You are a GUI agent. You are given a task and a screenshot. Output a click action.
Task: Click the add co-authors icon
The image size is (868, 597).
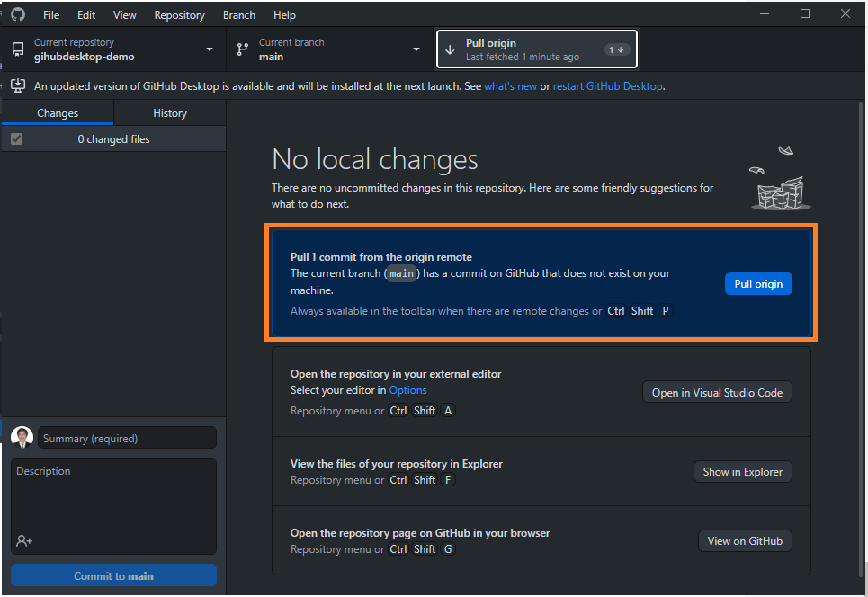pyautogui.click(x=23, y=540)
